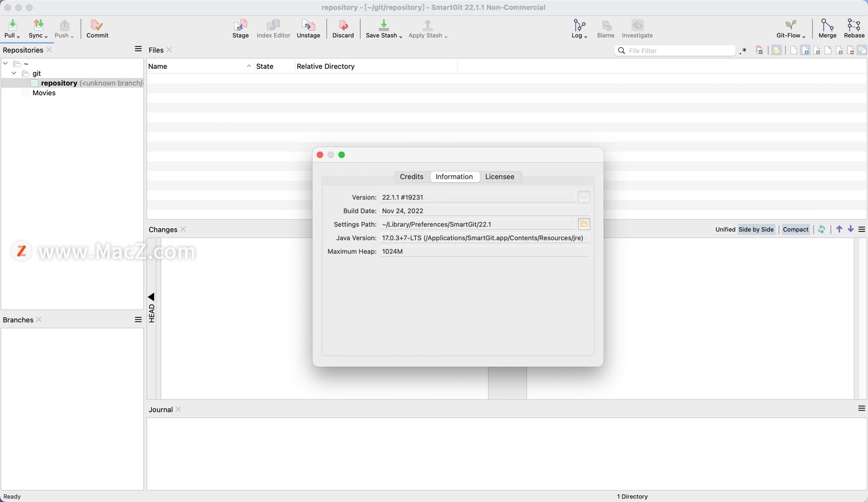The image size is (868, 502).
Task: Open the Git-Flow dropdown arrow
Action: [804, 36]
